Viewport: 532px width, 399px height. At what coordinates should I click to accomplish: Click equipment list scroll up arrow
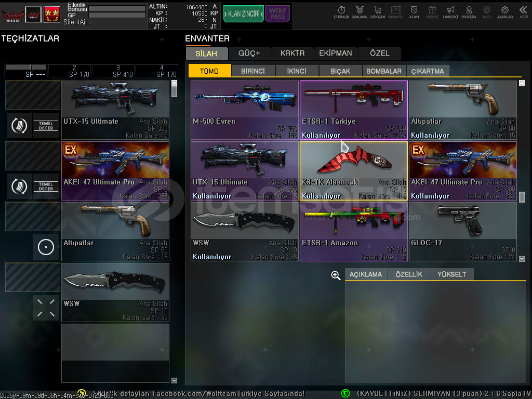(175, 83)
